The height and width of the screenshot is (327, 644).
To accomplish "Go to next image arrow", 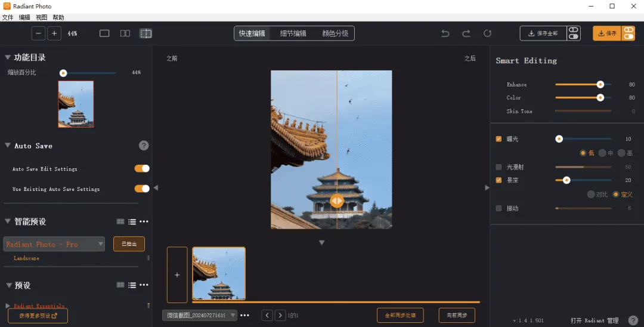I will click(280, 316).
